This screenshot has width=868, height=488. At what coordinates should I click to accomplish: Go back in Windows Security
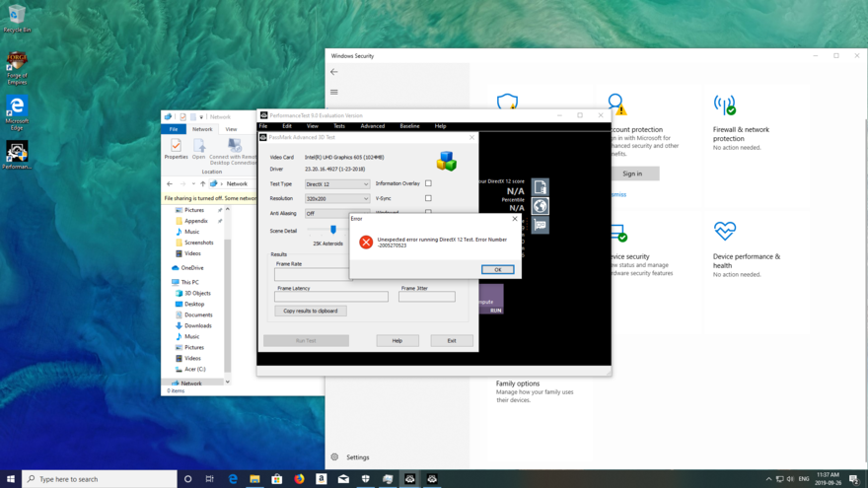(x=333, y=72)
